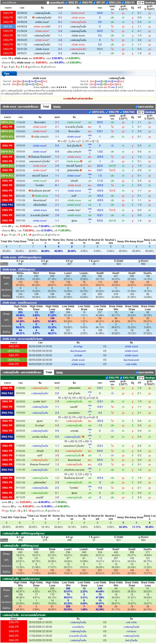Click date 20/12/25 in West Ham results
Screen dimensions: 156x644
(x=21, y=497)
